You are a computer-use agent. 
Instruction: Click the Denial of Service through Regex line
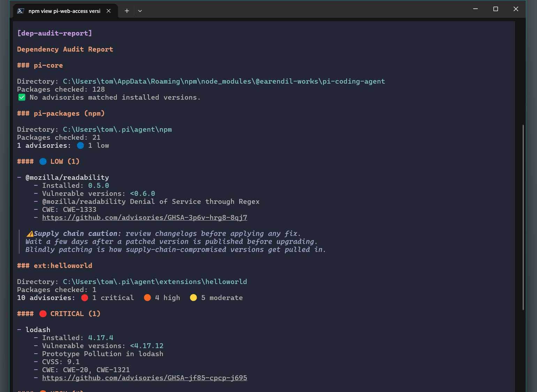click(151, 201)
